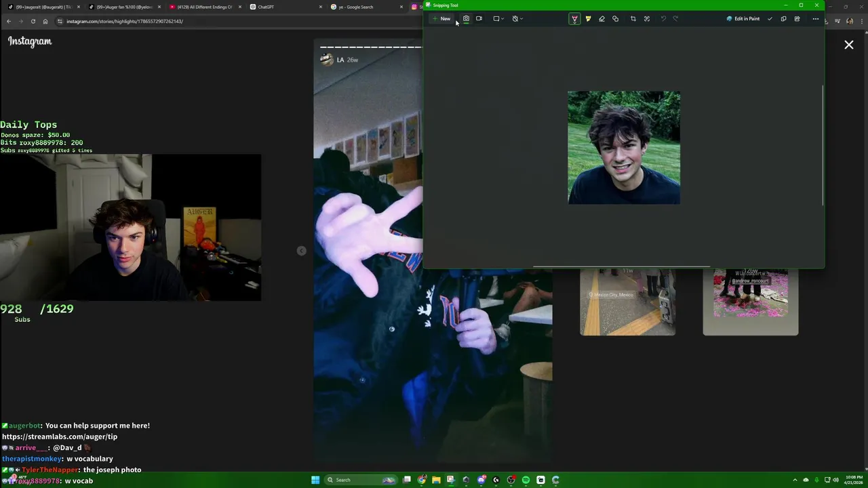Image resolution: width=868 pixels, height=488 pixels.
Task: Click New snip button in Snipping Tool
Action: [441, 19]
